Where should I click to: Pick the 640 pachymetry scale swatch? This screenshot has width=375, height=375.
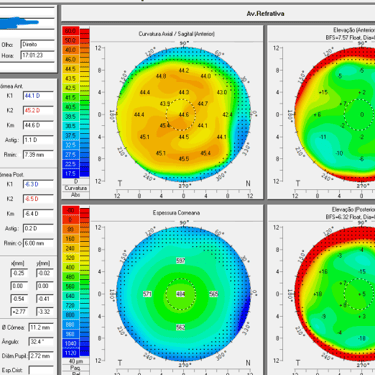pyautogui.click(x=70, y=296)
